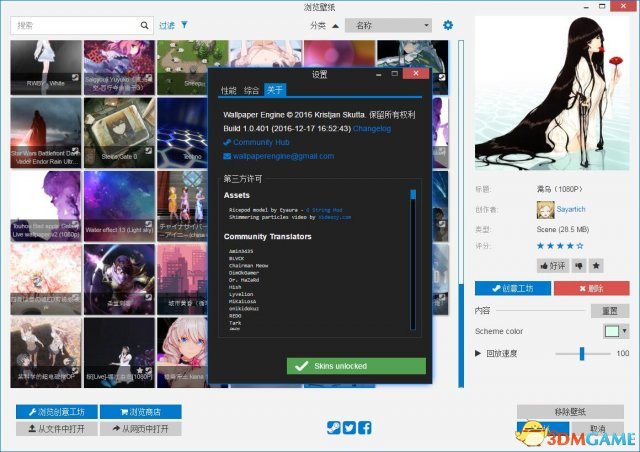
Task: Open the 名称 sort dropdown
Action: point(388,25)
